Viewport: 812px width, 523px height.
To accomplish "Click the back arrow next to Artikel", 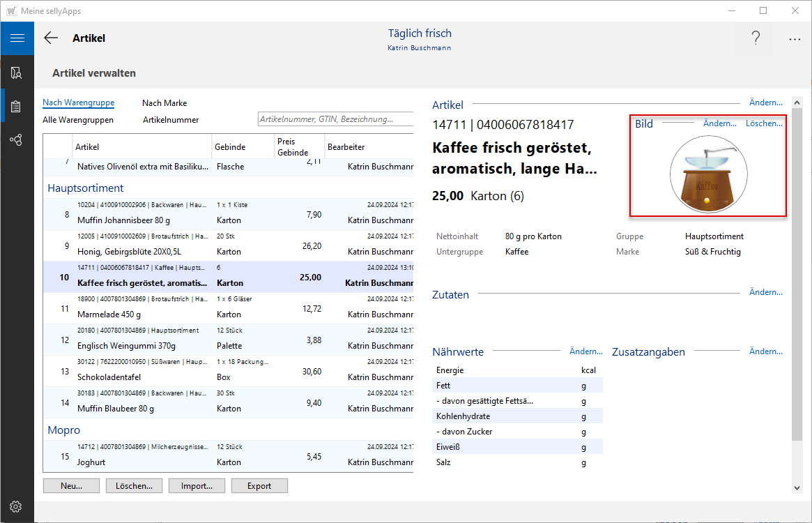I will tap(51, 38).
